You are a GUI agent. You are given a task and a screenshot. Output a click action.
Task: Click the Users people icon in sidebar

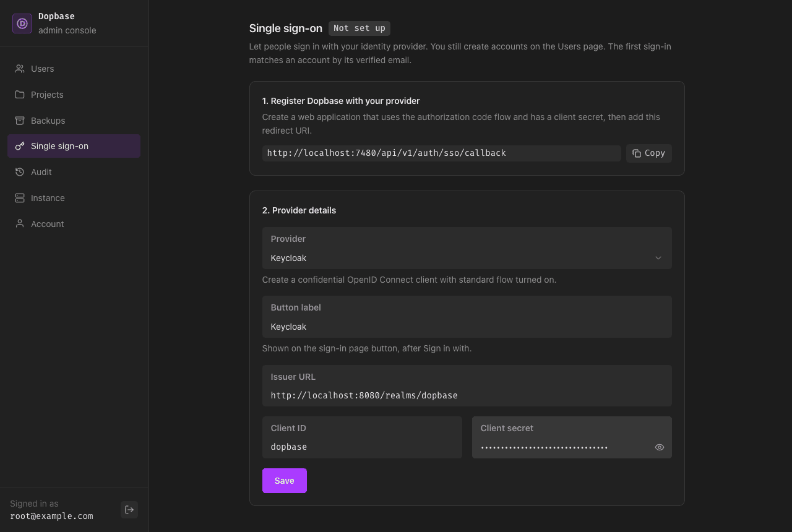point(20,69)
